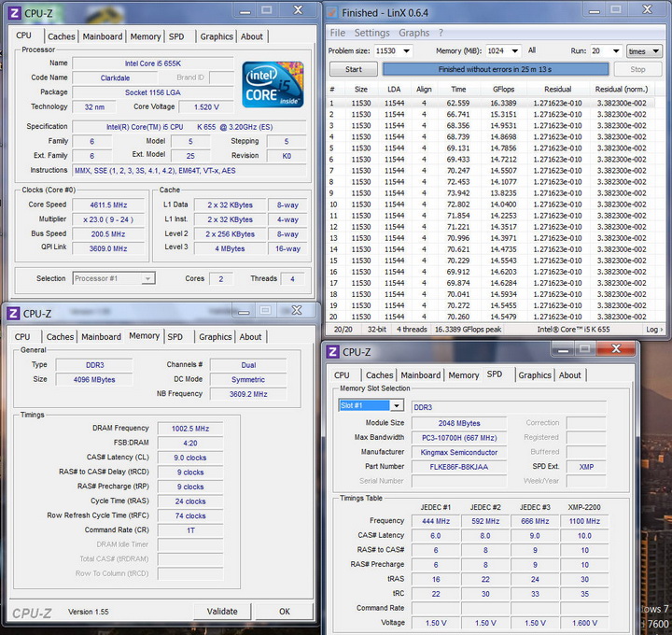This screenshot has width=672, height=635.
Task: Open Graphics tab in Memory CPU-Z window
Action: pyautogui.click(x=216, y=337)
